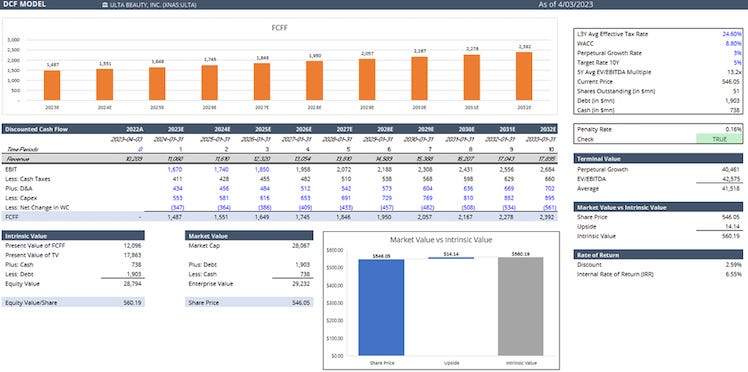Click the Terminal Value section header
Screen dimensions: 748x372
point(658,158)
